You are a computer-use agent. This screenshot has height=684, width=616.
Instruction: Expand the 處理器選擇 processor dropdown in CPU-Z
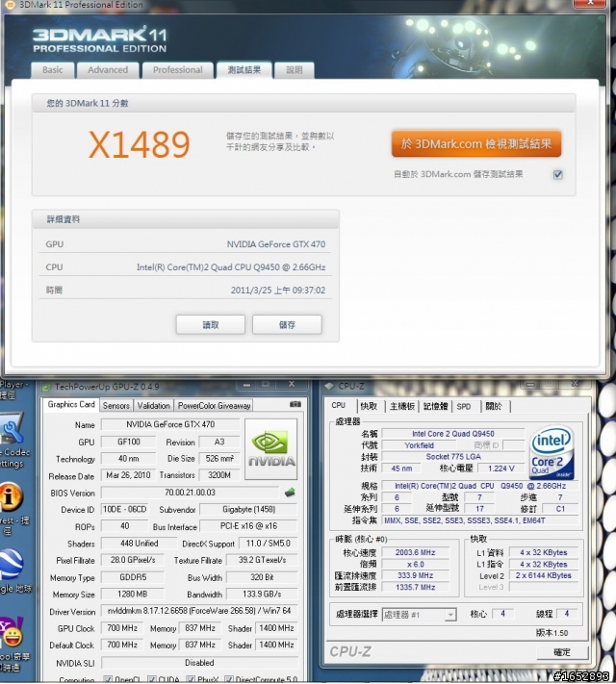(450, 615)
